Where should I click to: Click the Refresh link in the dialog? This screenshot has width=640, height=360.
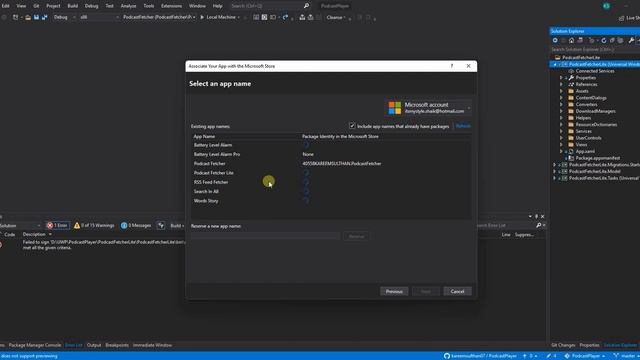click(463, 126)
